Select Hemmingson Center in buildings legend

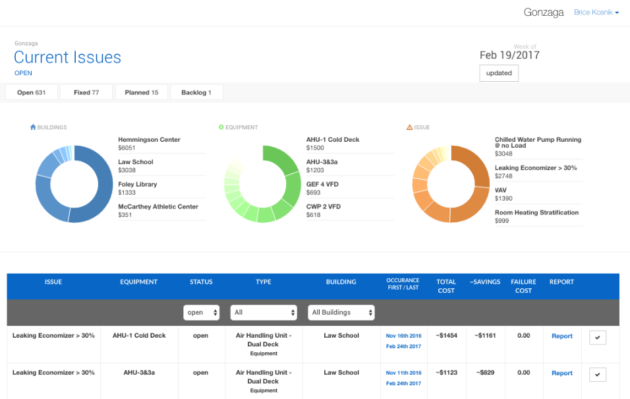[149, 139]
